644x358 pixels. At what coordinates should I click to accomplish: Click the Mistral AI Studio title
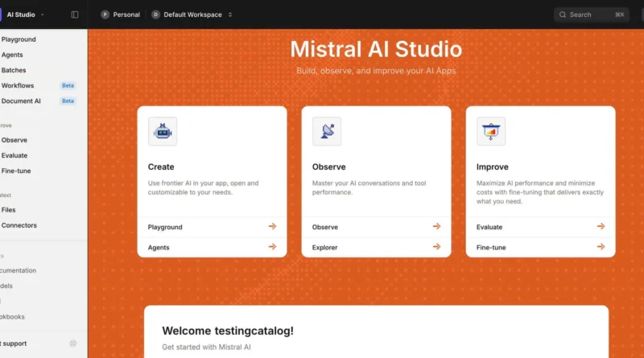(376, 49)
